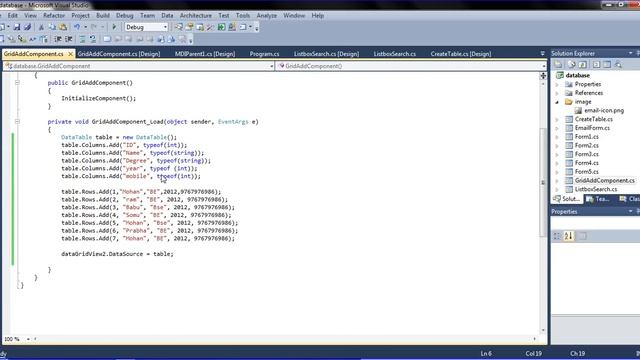Cut selection with the scissors icon
Screen dimensions: 640x360
click(41, 27)
